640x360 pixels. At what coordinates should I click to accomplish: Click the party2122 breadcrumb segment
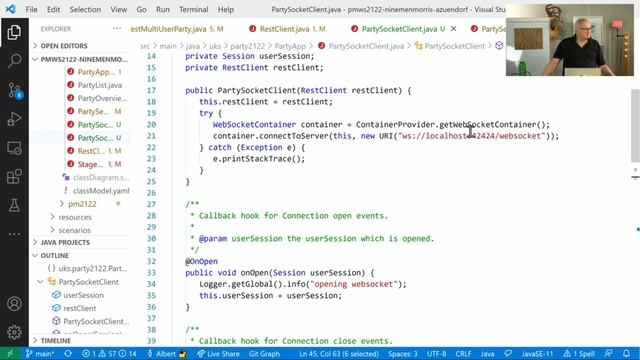click(x=247, y=46)
